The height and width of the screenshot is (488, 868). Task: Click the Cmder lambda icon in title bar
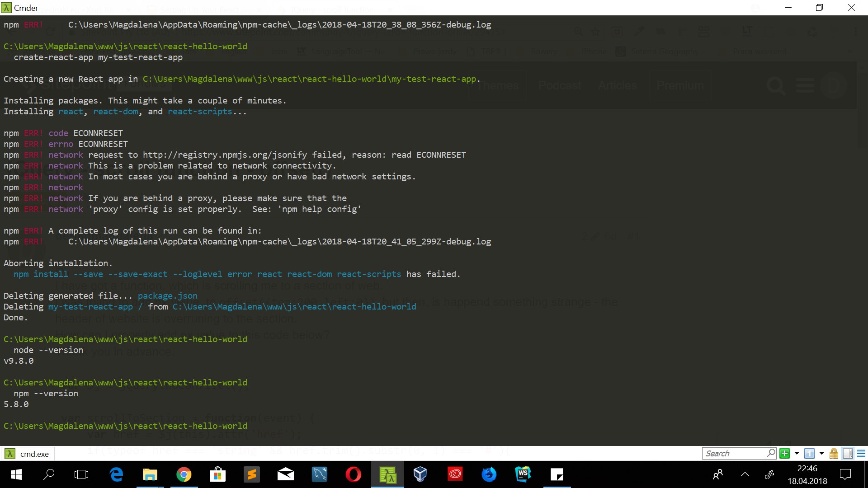(x=6, y=8)
